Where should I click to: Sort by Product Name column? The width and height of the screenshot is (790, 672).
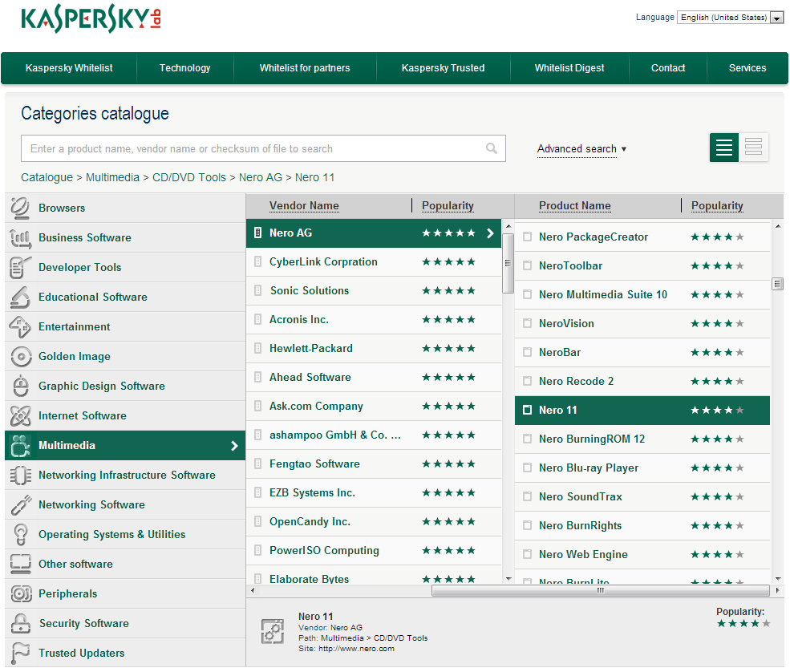575,205
